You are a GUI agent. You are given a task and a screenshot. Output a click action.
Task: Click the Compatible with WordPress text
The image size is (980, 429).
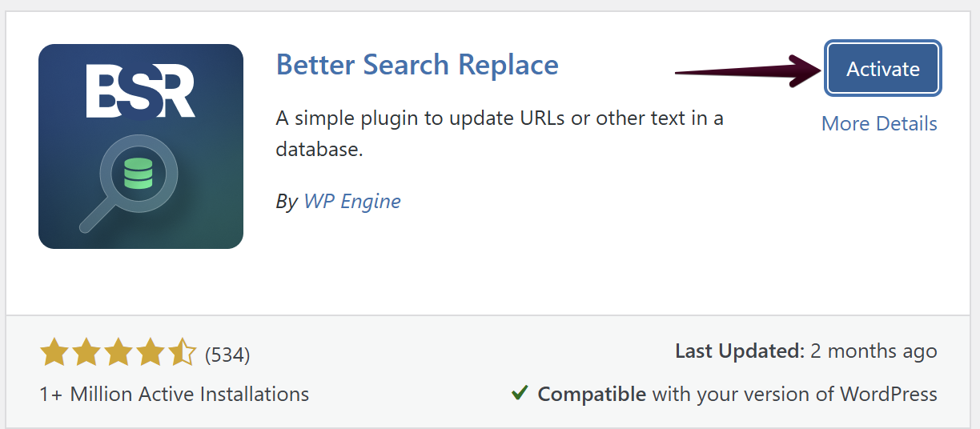(x=737, y=394)
